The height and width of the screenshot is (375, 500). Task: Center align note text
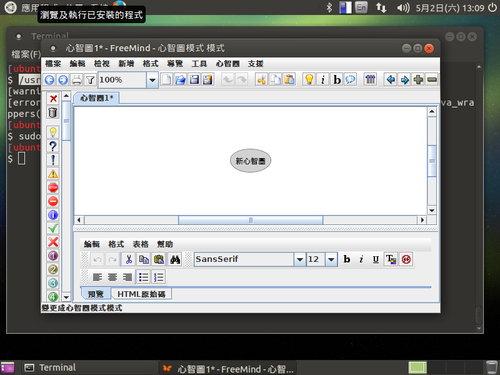click(x=112, y=277)
